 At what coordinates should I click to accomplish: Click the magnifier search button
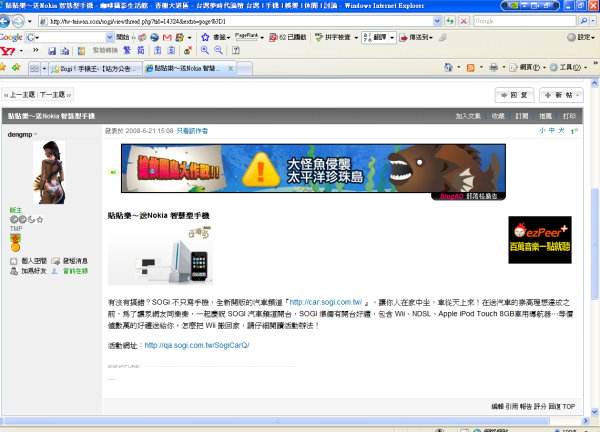point(584,21)
